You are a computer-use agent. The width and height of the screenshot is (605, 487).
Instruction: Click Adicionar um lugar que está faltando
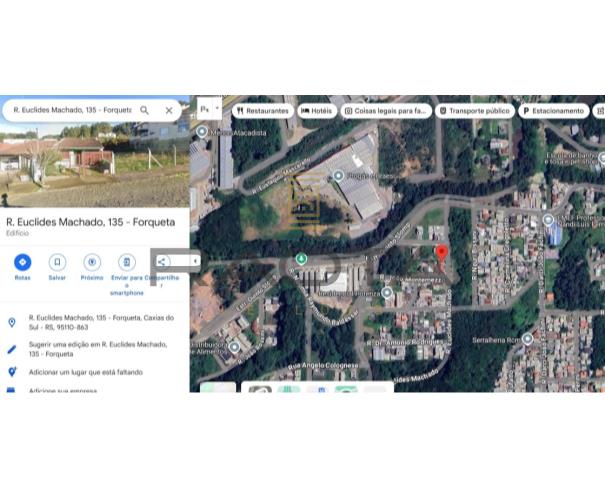[86, 372]
